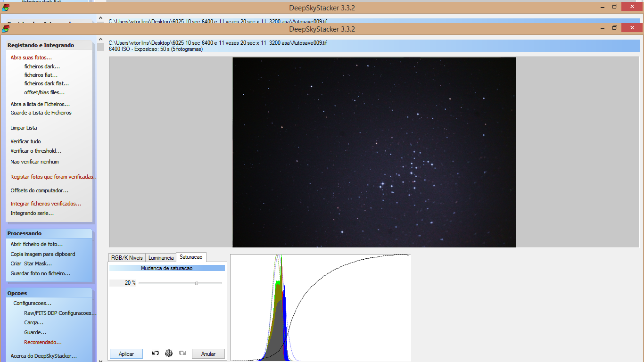Click the settings gear icon between undo and redo
The height and width of the screenshot is (362, 644).
169,353
